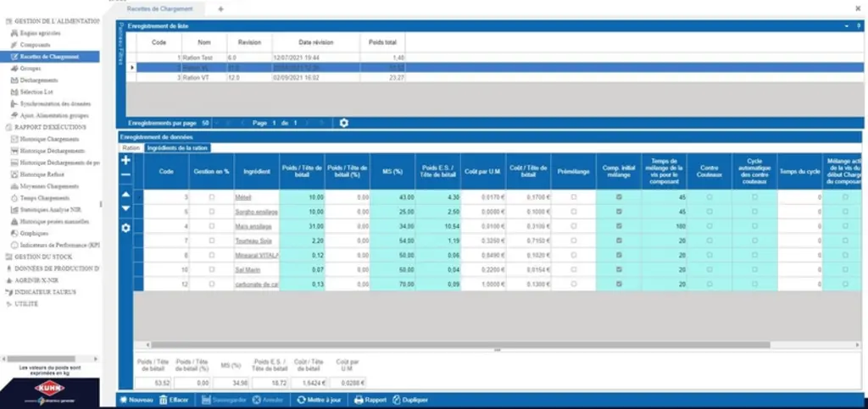Open a new tab with the plus button
The image size is (868, 409).
pos(221,8)
